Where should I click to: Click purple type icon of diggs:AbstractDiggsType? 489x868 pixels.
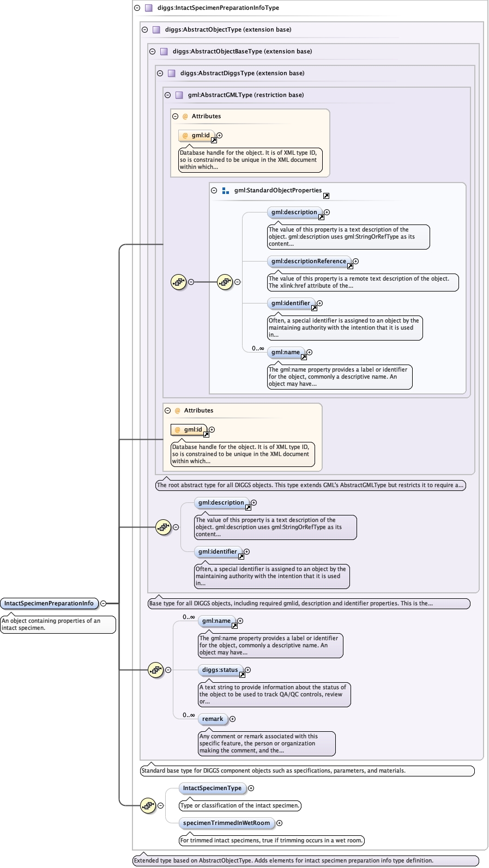172,73
